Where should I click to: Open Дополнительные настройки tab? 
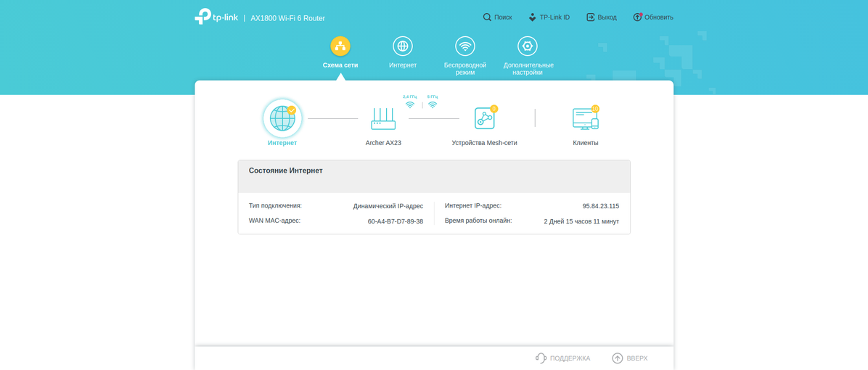pos(528,56)
